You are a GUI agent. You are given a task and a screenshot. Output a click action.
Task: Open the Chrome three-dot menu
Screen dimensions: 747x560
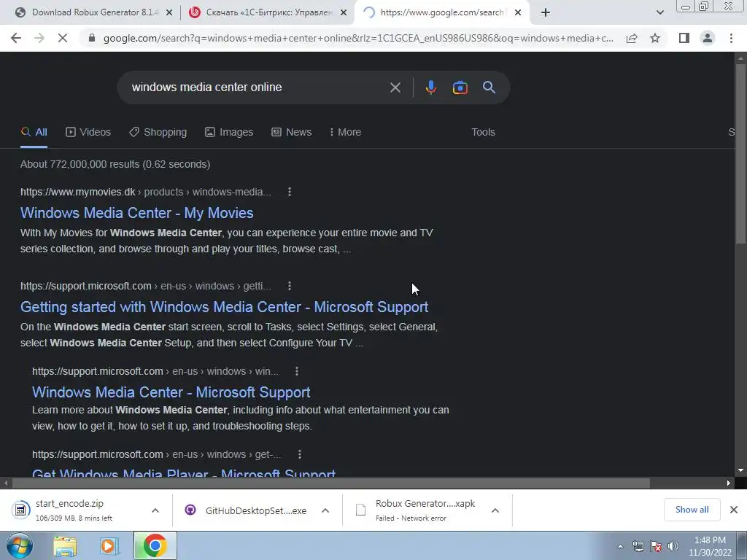(x=731, y=38)
